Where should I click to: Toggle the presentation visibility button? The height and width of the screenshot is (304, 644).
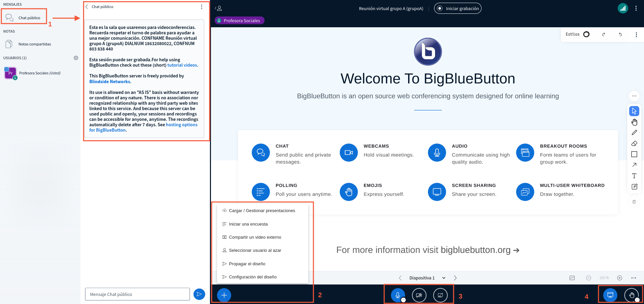pos(610,295)
